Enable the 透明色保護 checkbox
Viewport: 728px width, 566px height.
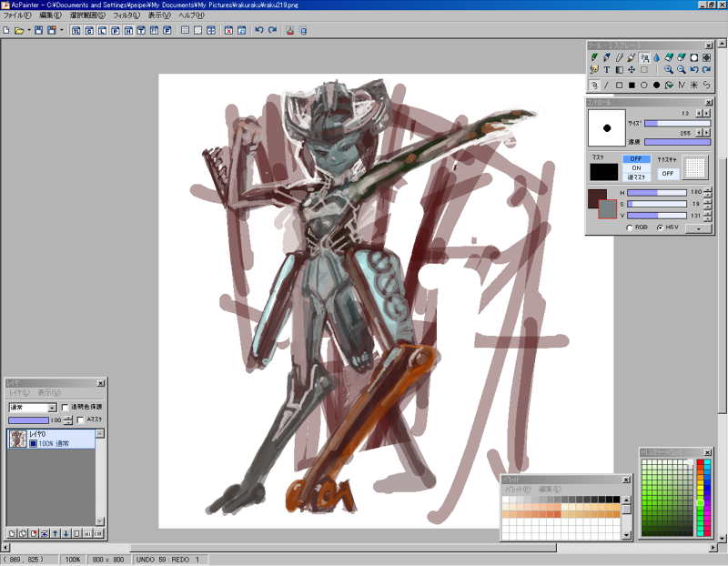[65, 407]
